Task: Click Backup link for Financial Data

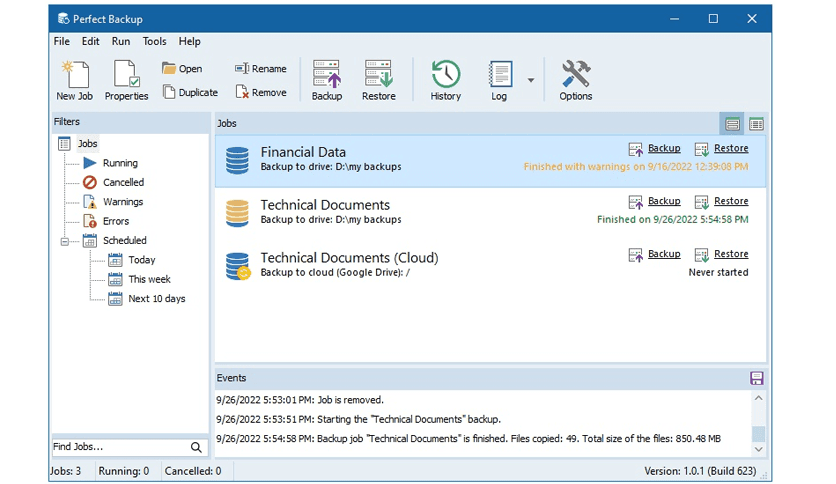Action: pos(664,148)
